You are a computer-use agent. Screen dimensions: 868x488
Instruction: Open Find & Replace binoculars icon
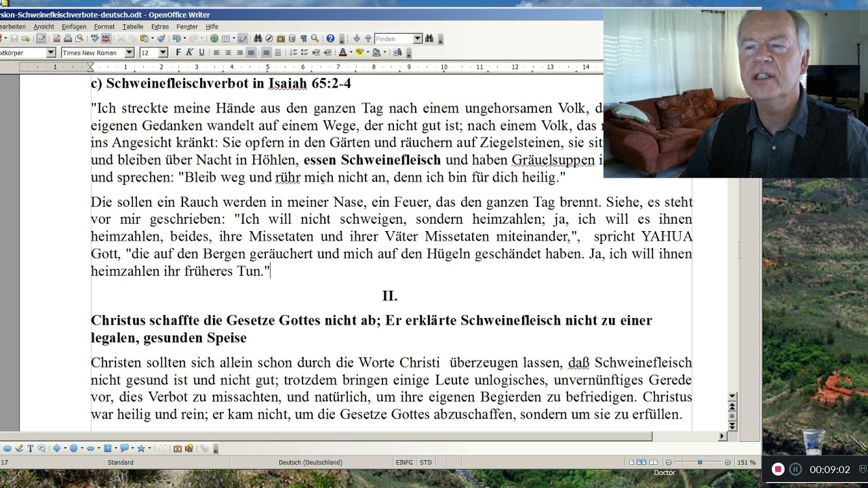tap(258, 39)
